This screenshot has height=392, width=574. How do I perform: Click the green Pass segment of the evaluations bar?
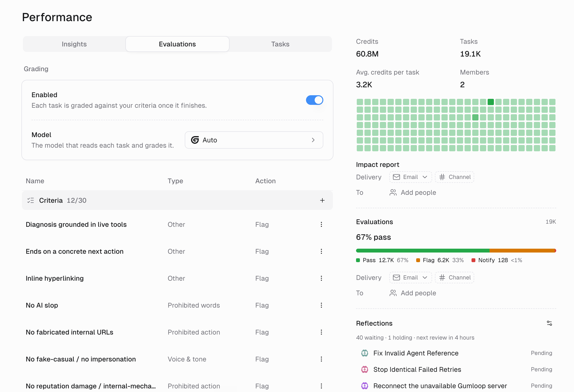coord(423,251)
